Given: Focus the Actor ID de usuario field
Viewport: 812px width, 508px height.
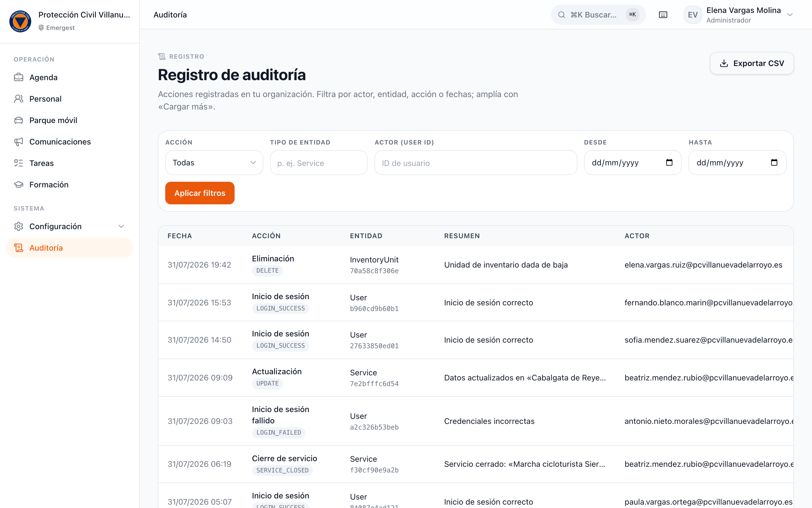Looking at the screenshot, I should tap(476, 163).
